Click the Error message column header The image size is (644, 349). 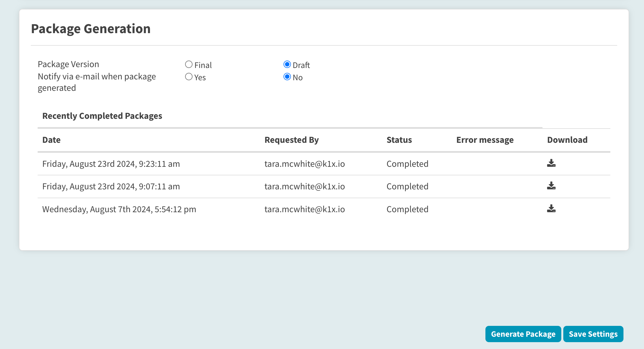485,140
